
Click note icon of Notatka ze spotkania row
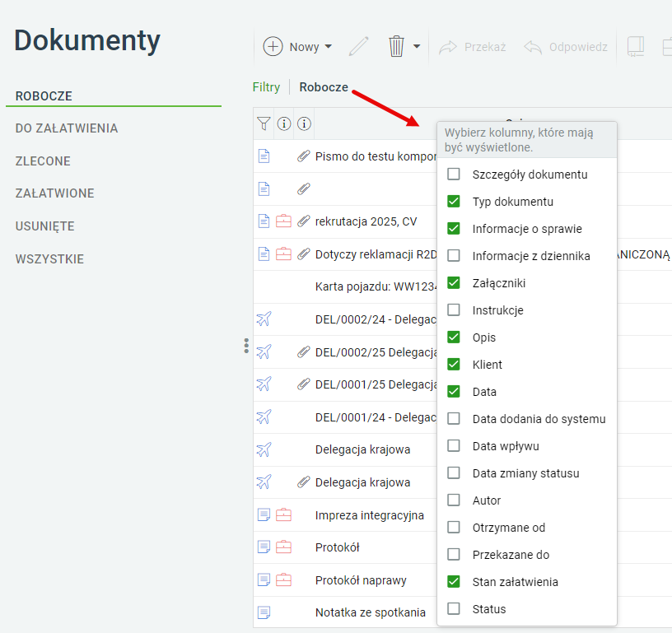(264, 612)
